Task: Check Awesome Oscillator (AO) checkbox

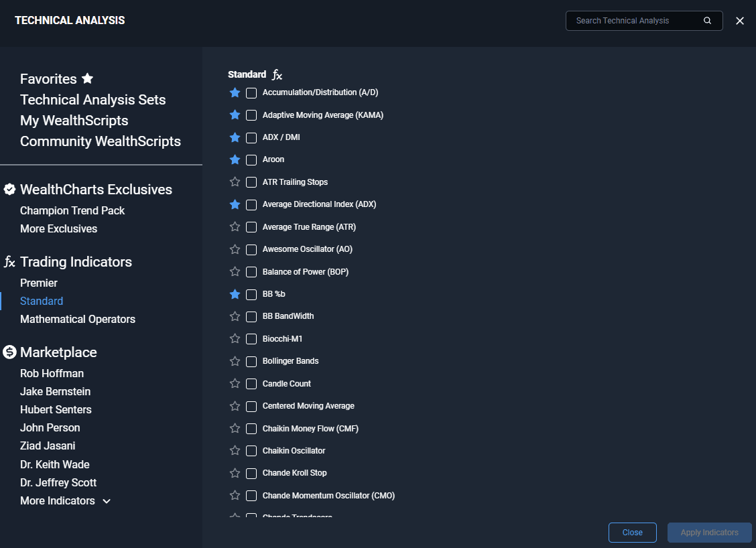Action: (251, 250)
